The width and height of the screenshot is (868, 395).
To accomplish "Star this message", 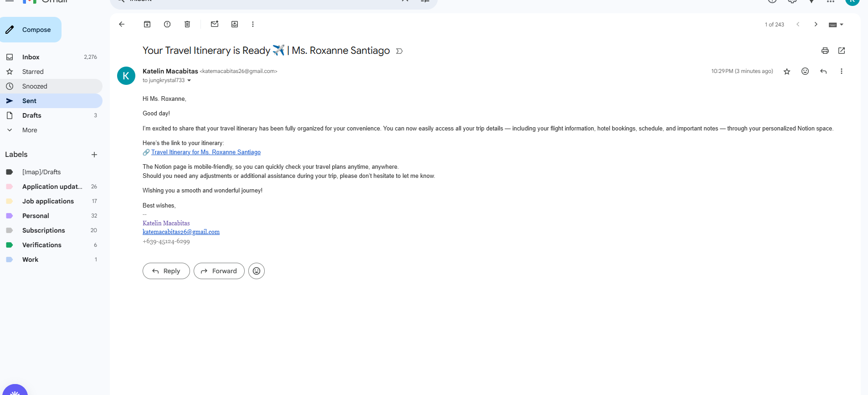I will coord(787,71).
